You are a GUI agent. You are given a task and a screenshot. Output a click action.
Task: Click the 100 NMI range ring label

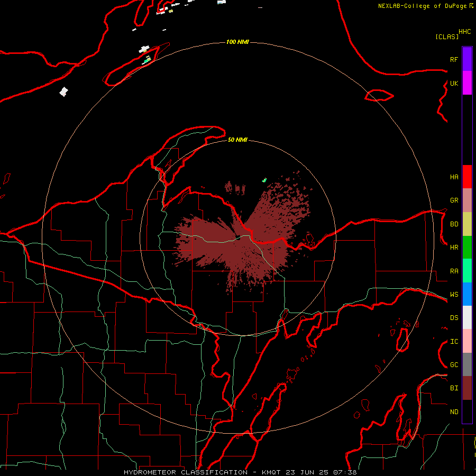237,42
